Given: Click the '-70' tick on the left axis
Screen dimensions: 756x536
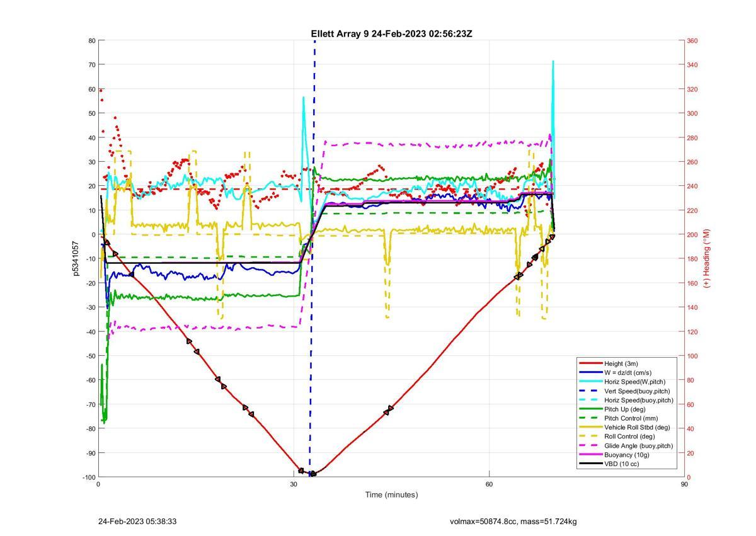Looking at the screenshot, I should tap(90, 404).
